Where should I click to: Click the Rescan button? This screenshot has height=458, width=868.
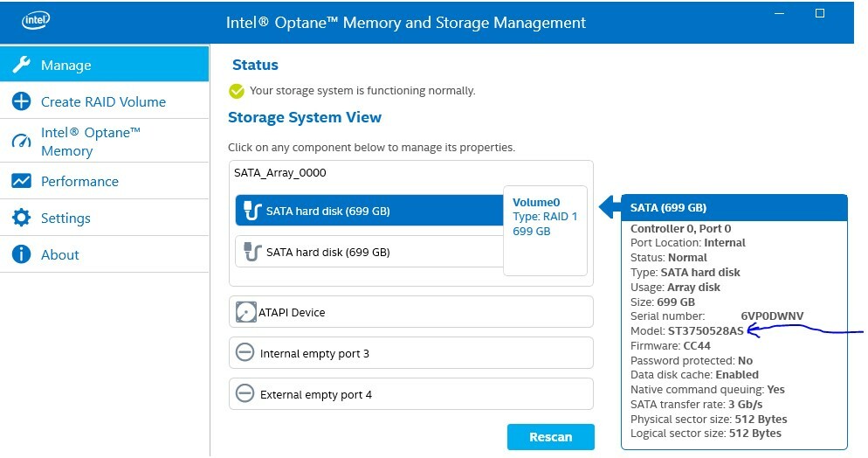coord(551,437)
